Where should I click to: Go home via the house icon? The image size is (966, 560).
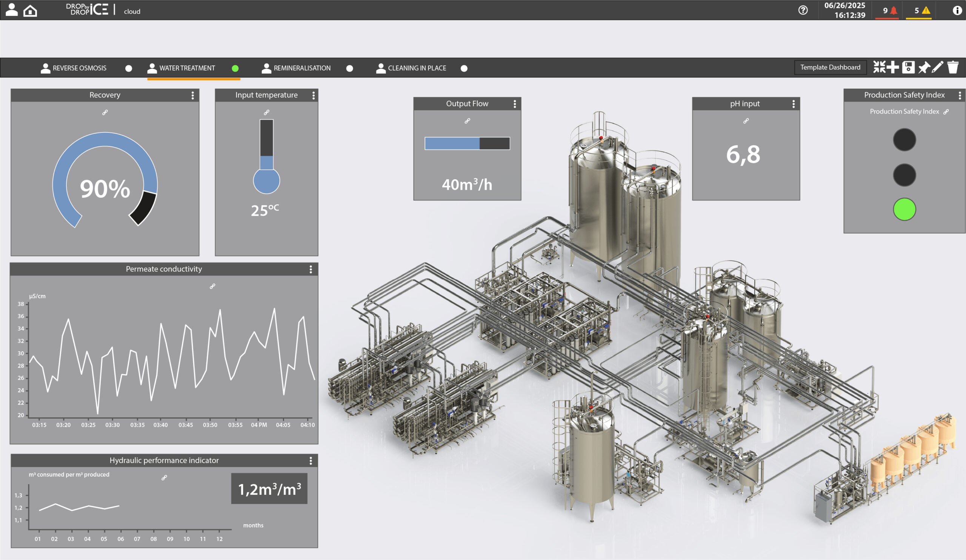(30, 11)
